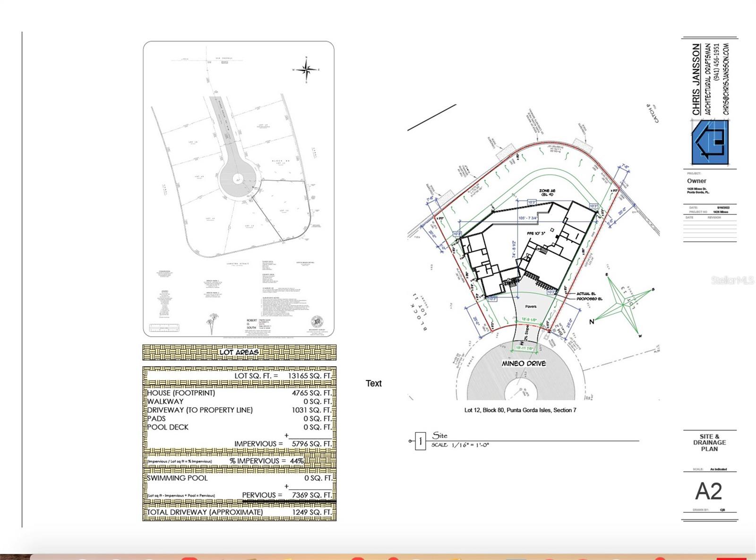Click the standalone "Text" label

[373, 383]
